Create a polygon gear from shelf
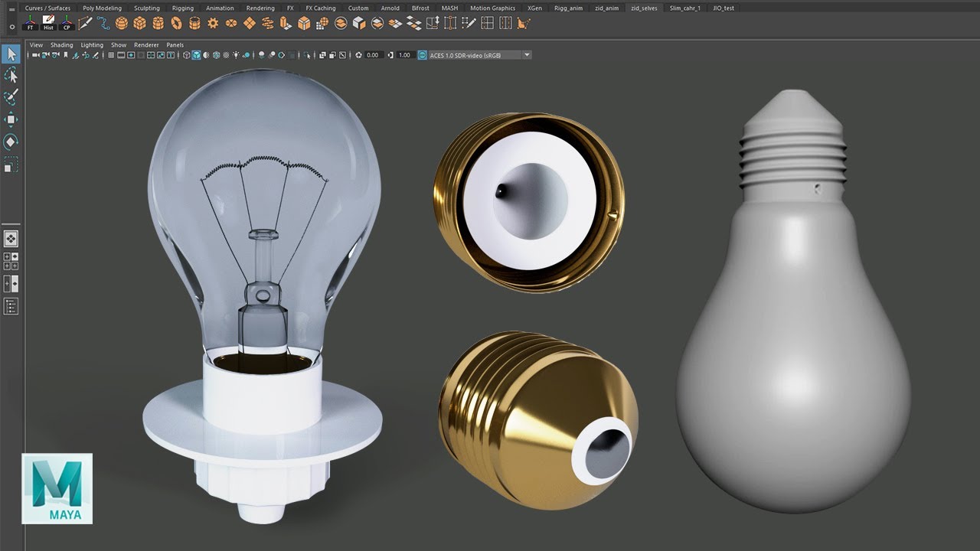The height and width of the screenshot is (551, 980). 213,23
